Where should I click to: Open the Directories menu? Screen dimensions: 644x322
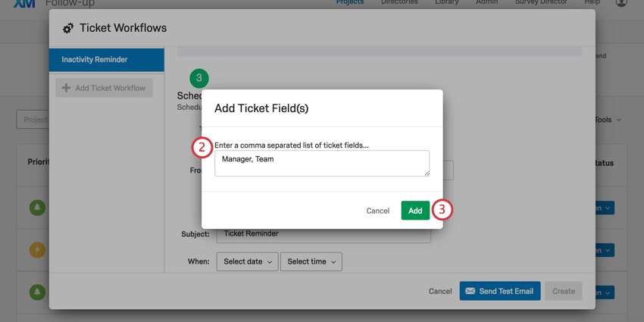(399, 2)
